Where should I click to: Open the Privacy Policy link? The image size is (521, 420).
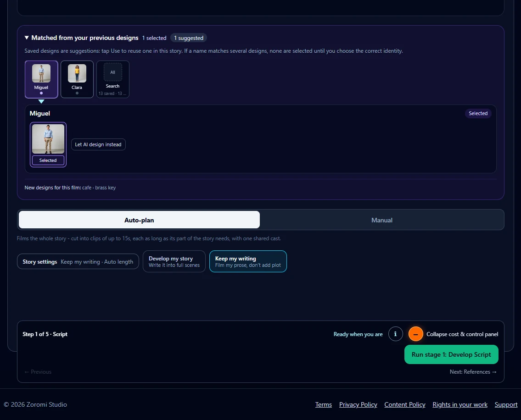tap(358, 404)
